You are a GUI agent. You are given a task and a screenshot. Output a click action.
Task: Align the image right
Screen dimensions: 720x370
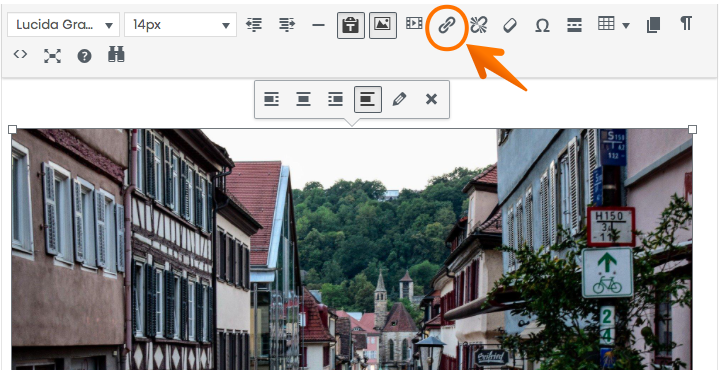(x=335, y=99)
